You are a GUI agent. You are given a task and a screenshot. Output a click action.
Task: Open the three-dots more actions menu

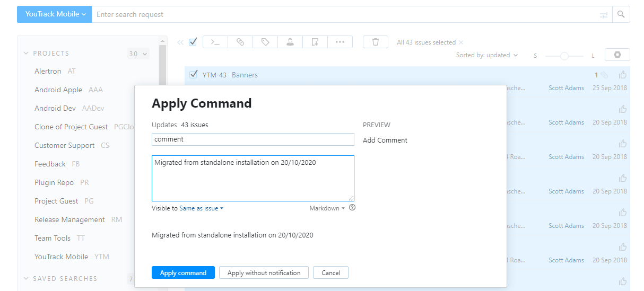340,42
